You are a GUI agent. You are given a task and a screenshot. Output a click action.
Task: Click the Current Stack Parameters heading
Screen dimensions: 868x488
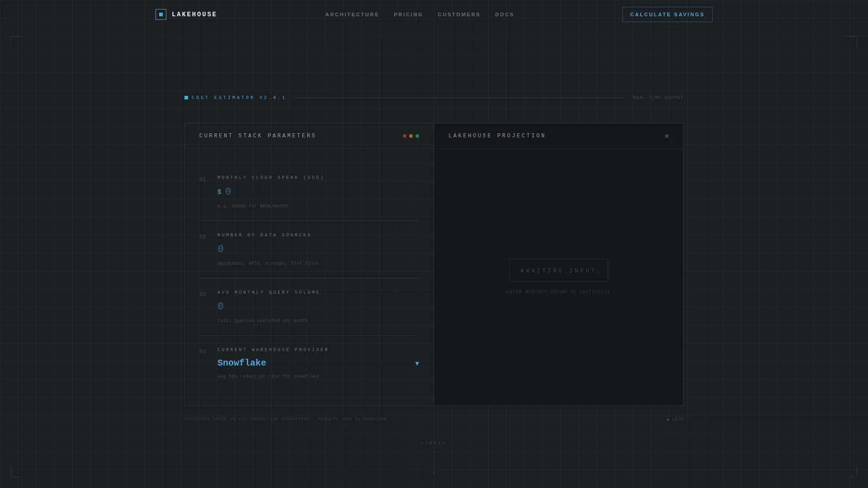point(258,136)
